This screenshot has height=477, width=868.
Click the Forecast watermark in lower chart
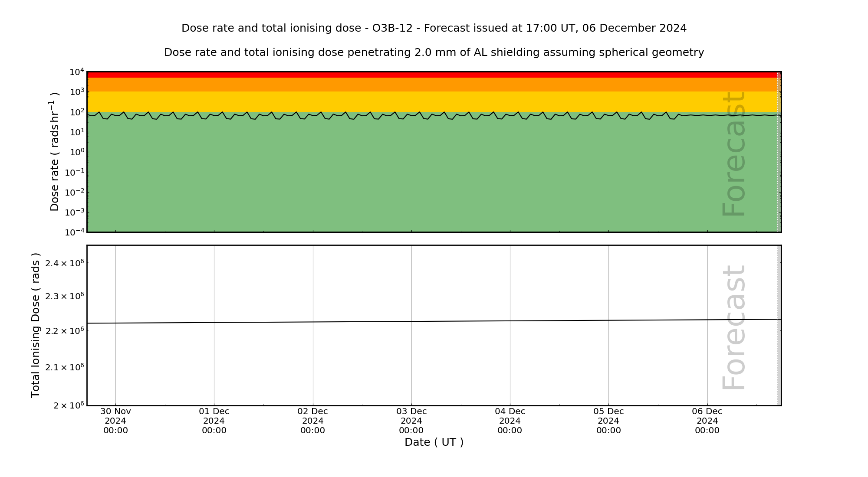click(734, 327)
